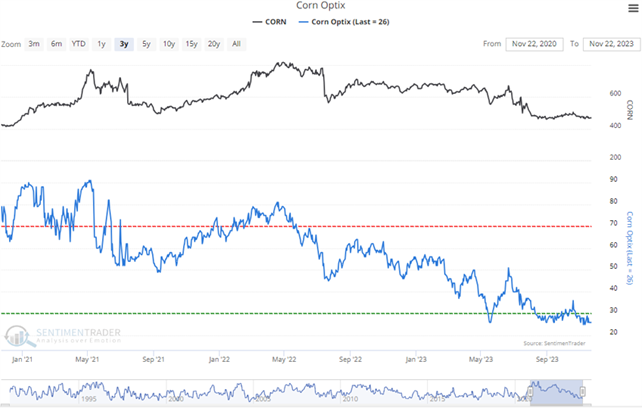
Task: Show All available data range
Action: click(236, 44)
